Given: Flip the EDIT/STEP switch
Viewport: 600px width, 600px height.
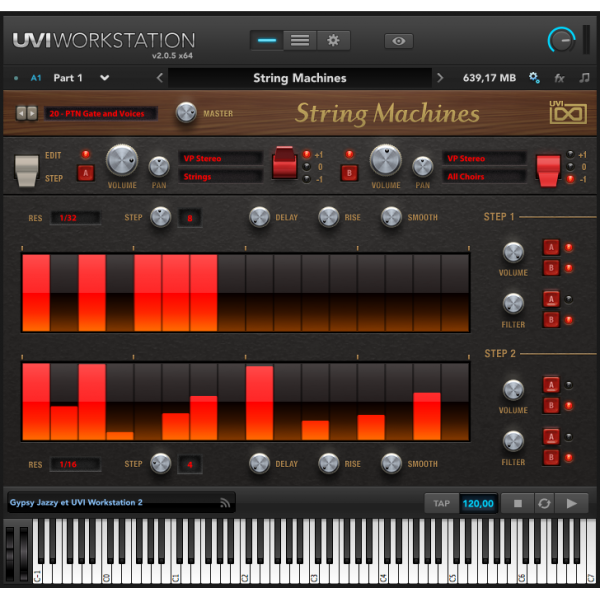Looking at the screenshot, I should 26,170.
